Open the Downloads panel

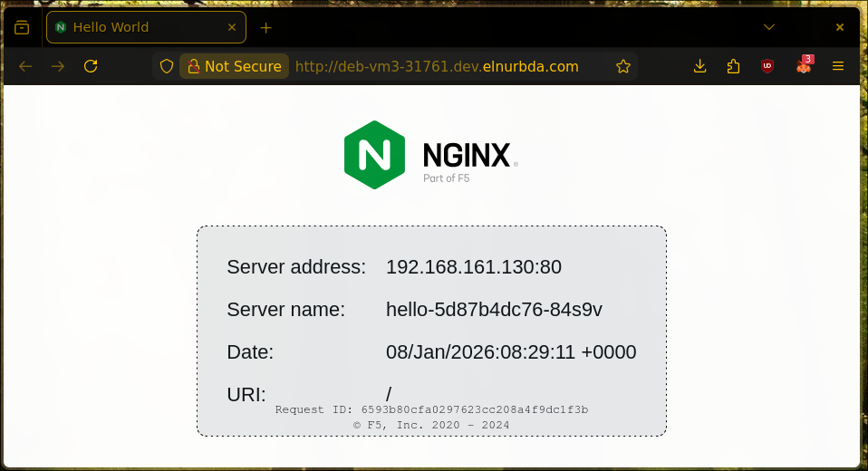(699, 66)
